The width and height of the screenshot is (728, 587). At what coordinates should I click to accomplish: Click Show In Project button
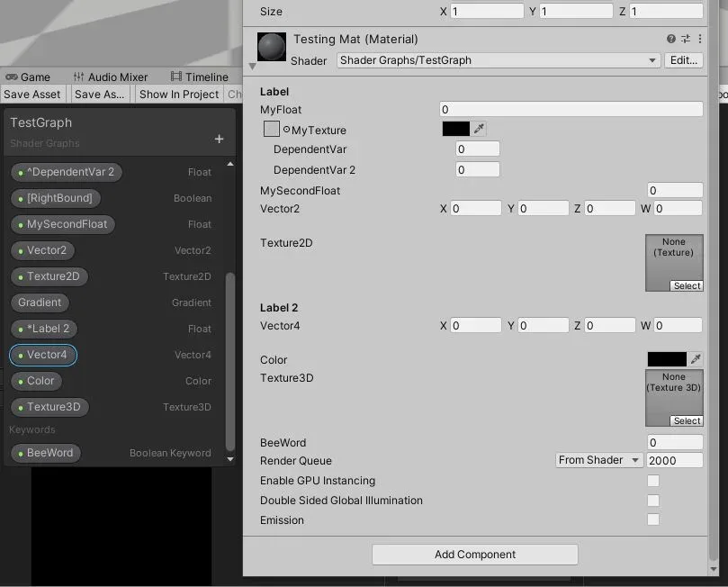[179, 95]
